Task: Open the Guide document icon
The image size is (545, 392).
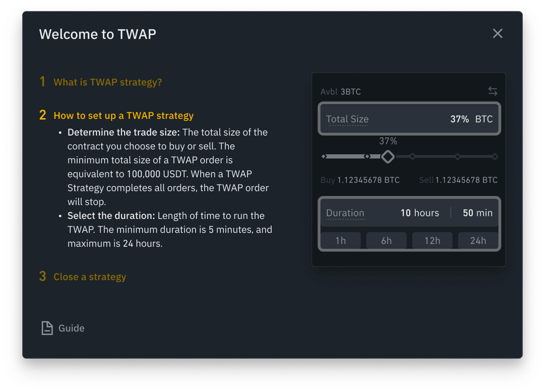Action: coord(46,328)
